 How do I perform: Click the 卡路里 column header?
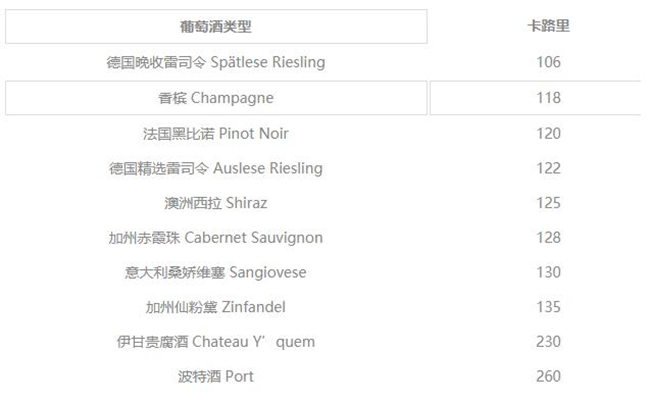pyautogui.click(x=548, y=27)
